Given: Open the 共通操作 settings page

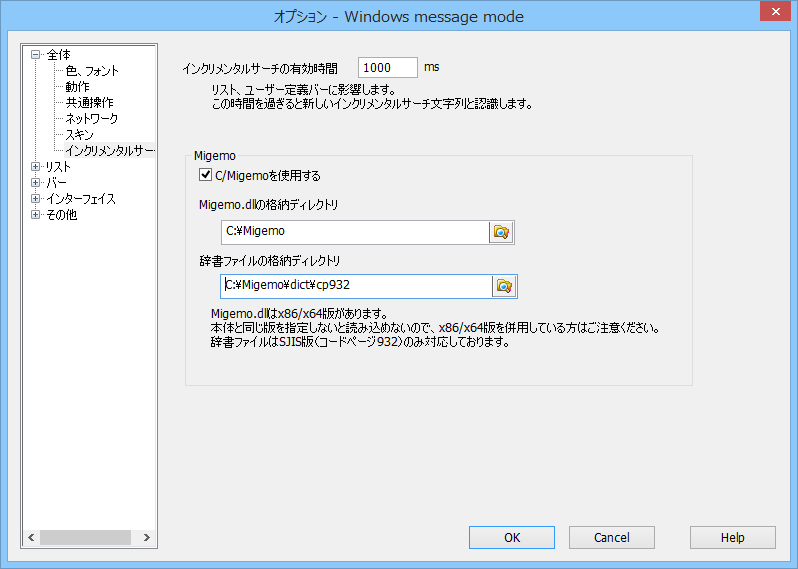Looking at the screenshot, I should click(90, 102).
